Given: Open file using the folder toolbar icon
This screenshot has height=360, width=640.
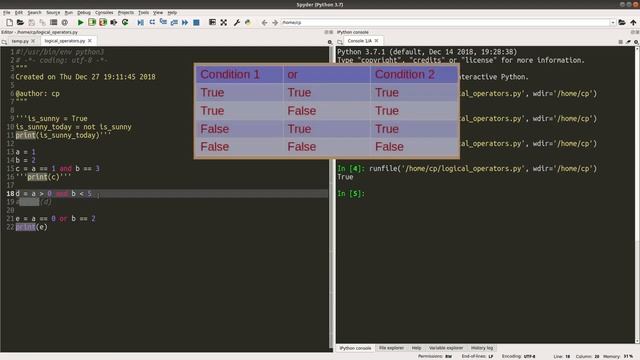Looking at the screenshot, I should [x=20, y=22].
